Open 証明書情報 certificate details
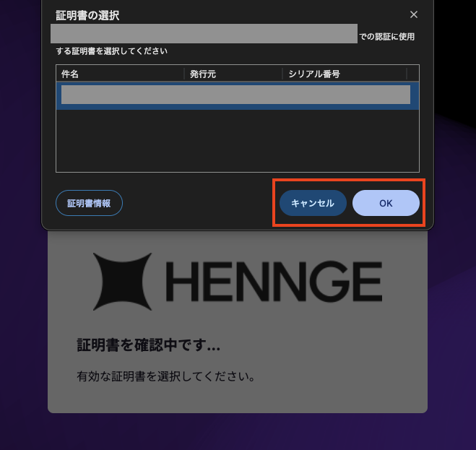 pos(90,203)
